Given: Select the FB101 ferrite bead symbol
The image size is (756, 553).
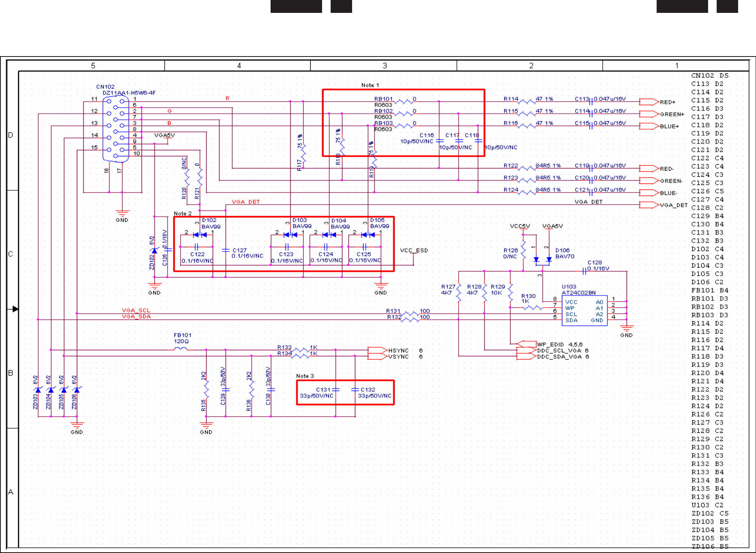Looking at the screenshot, I should coord(180,349).
